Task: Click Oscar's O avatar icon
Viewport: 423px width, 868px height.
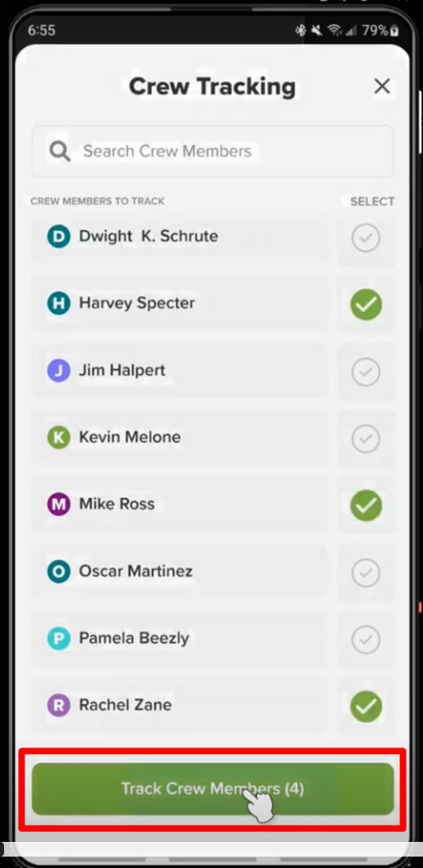Action: click(x=59, y=571)
